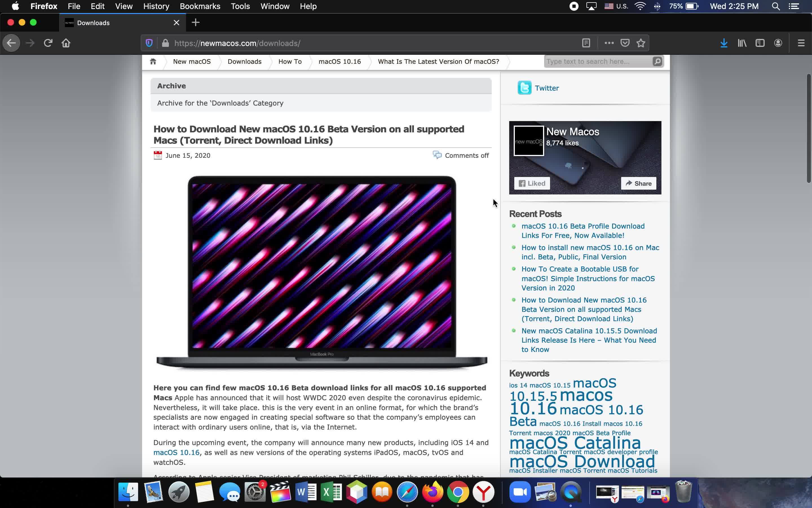This screenshot has height=508, width=812.
Task: Click the site home icon in navigation
Action: pos(153,62)
